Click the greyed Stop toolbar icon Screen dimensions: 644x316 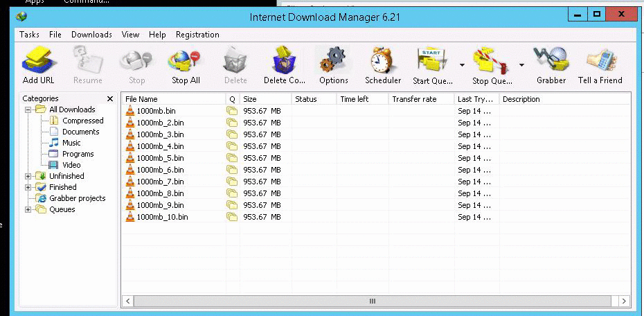[136, 62]
